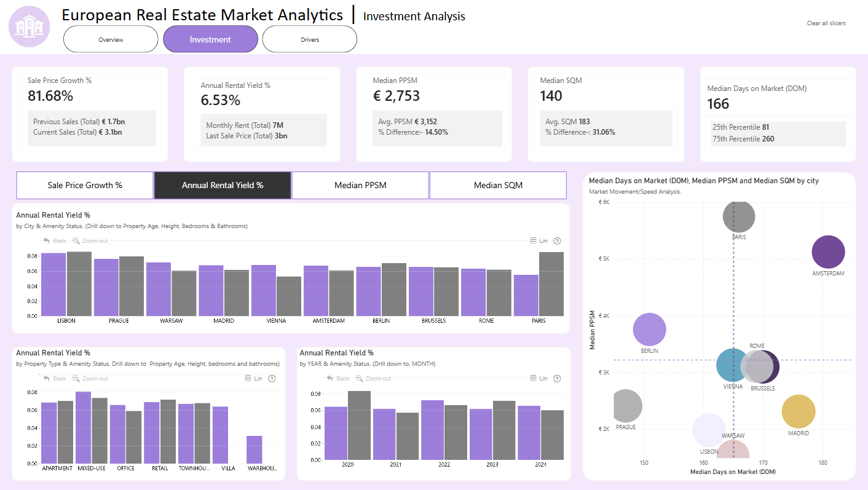The image size is (868, 490).
Task: Click the building logo icon
Action: click(30, 26)
